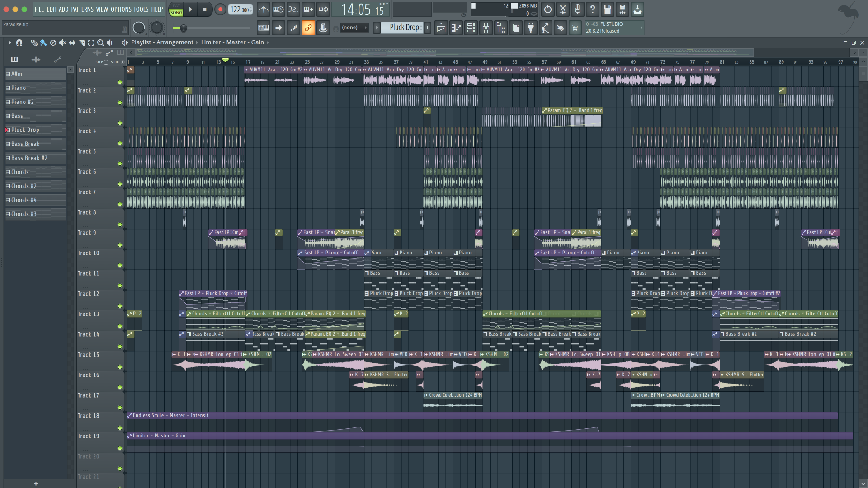Expand arrow after Playlist - Arrangement breadcrumb
The image size is (868, 488).
[197, 42]
